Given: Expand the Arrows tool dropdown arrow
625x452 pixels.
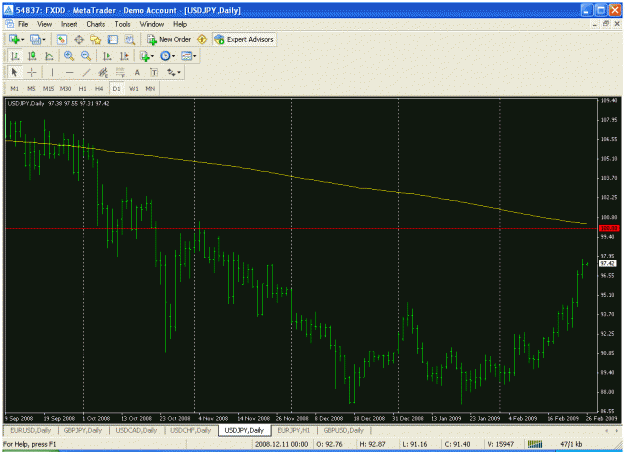Looking at the screenshot, I should click(179, 73).
